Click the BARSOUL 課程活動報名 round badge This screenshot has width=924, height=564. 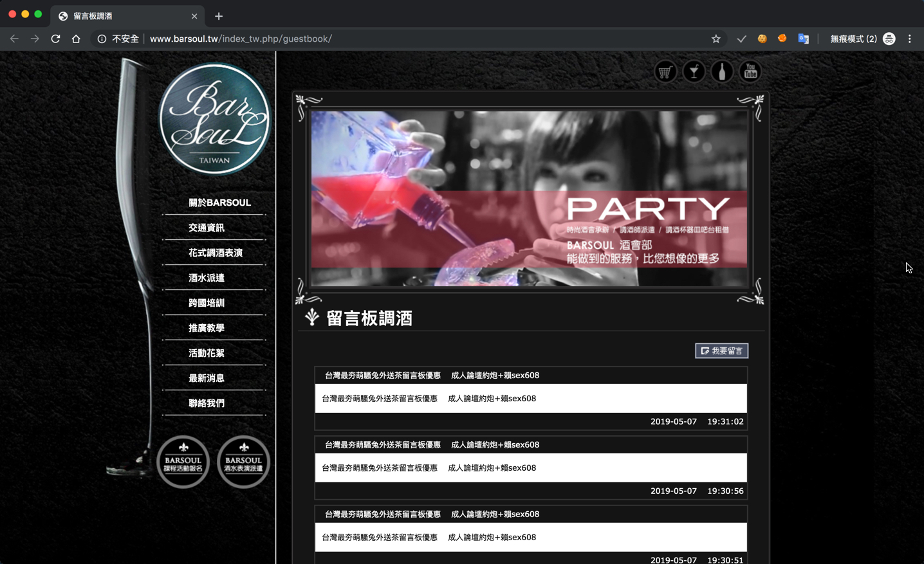[183, 462]
